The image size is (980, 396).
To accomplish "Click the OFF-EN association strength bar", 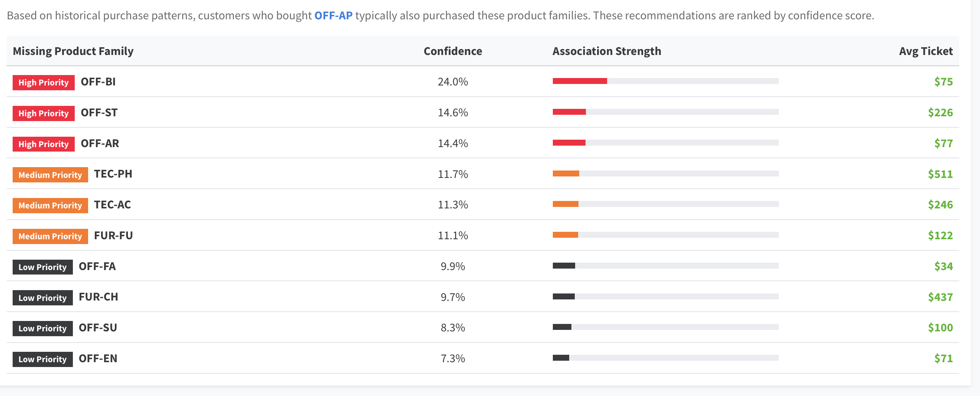I will click(665, 358).
